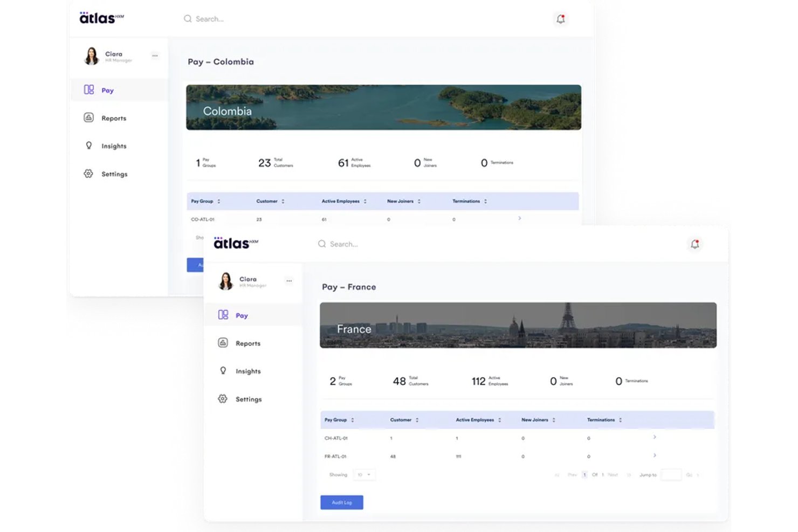798x532 pixels.
Task: Sort the France table by New Joiners
Action: (554, 420)
